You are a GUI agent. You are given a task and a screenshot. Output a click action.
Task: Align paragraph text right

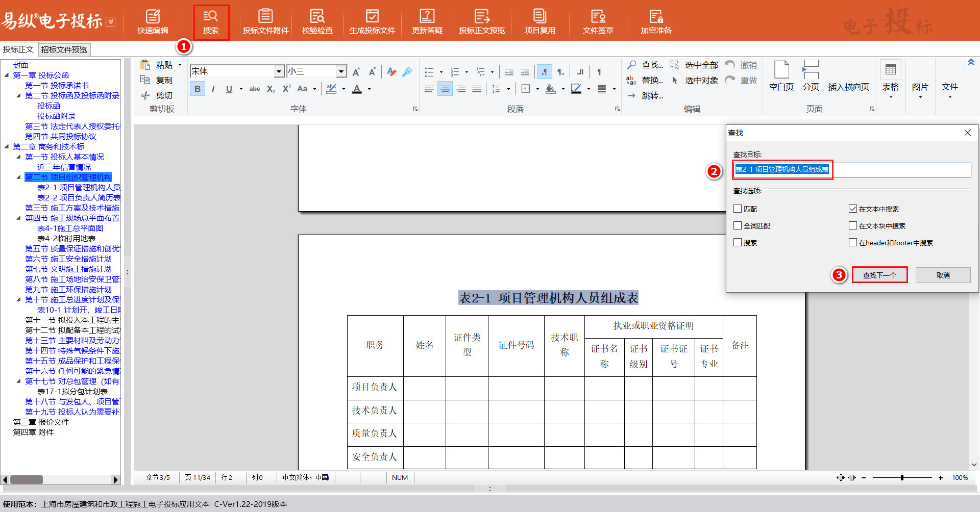pyautogui.click(x=461, y=89)
